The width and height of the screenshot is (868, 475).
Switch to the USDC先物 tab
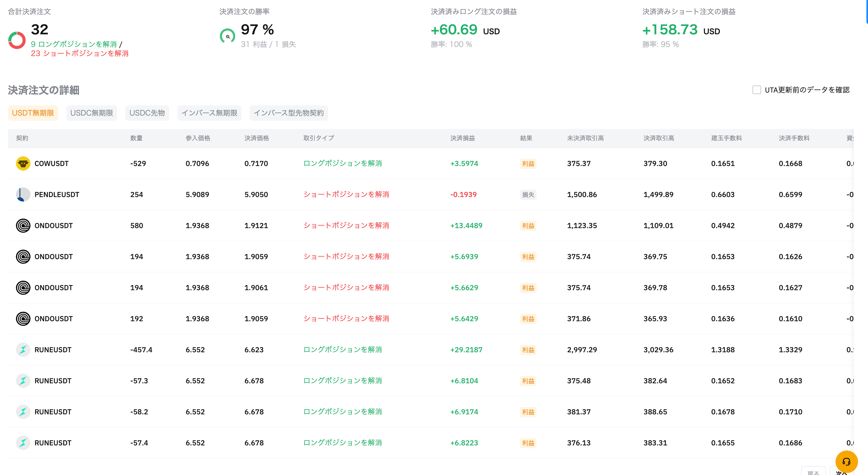[147, 113]
